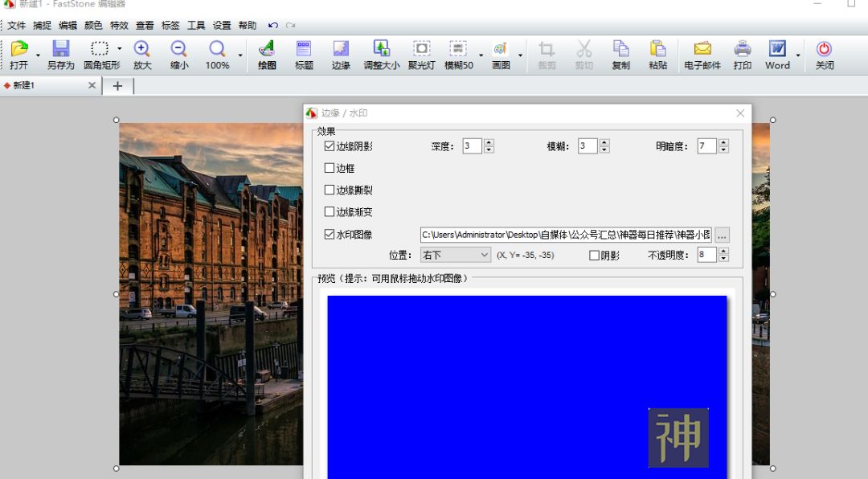Close the 边缘 / 水印 dialog
Image resolution: width=868 pixels, height=479 pixels.
click(x=740, y=113)
